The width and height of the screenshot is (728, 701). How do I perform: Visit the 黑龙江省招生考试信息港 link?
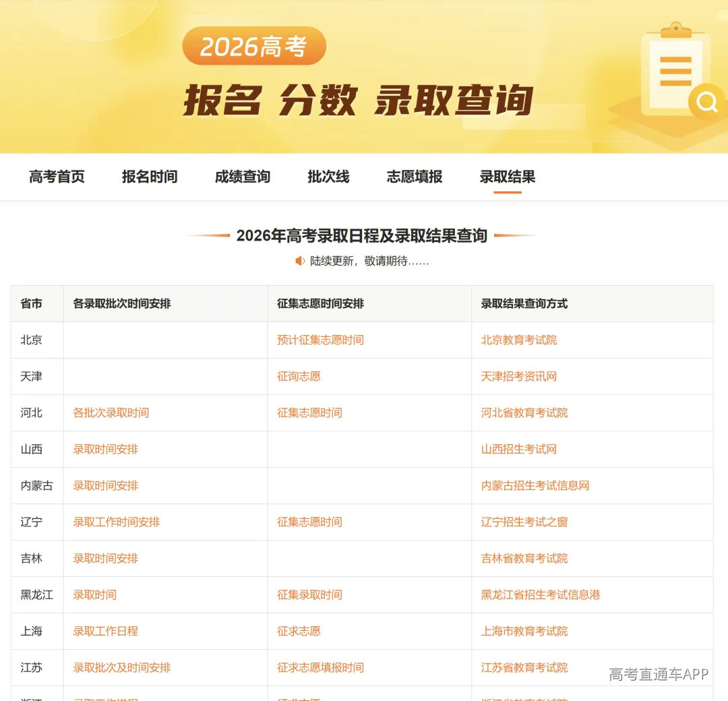click(x=541, y=595)
